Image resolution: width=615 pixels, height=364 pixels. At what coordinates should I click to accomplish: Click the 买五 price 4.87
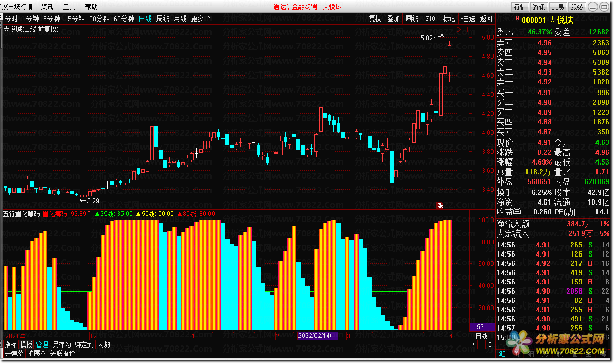coord(544,132)
